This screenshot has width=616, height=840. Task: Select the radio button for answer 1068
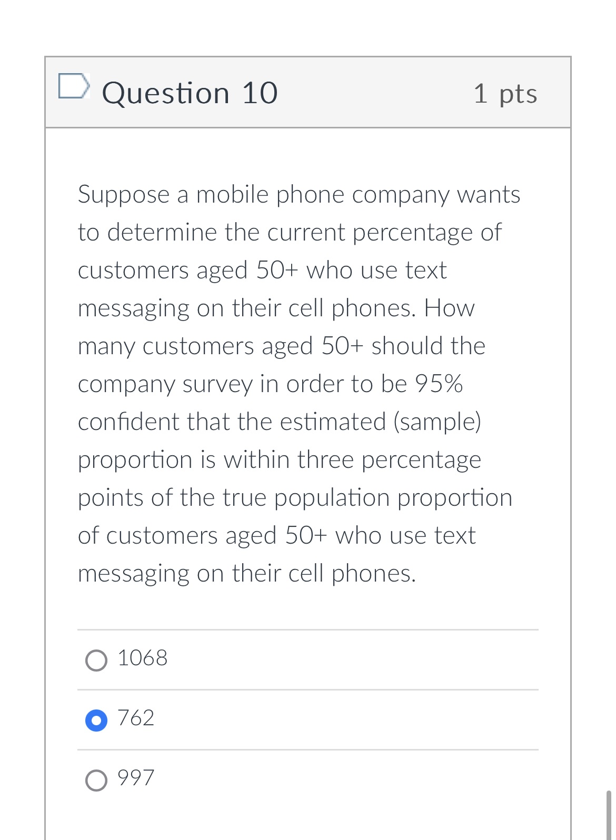pos(97,659)
